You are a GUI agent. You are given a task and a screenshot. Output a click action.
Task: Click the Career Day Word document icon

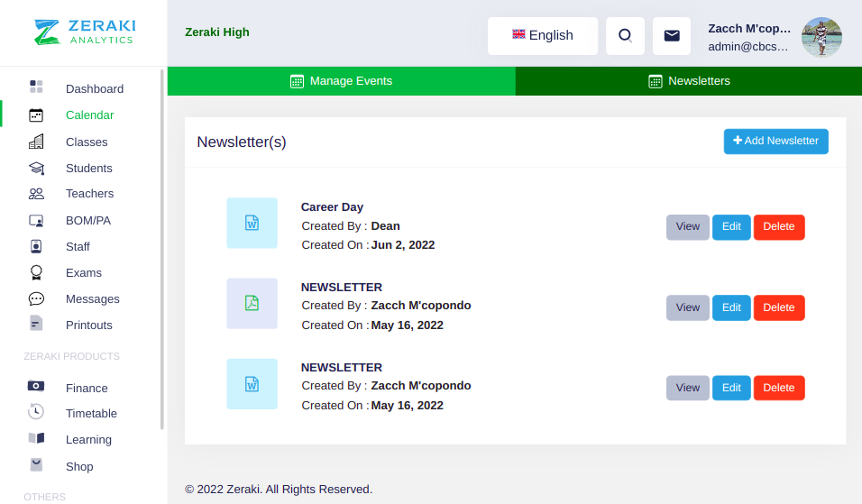tap(252, 223)
